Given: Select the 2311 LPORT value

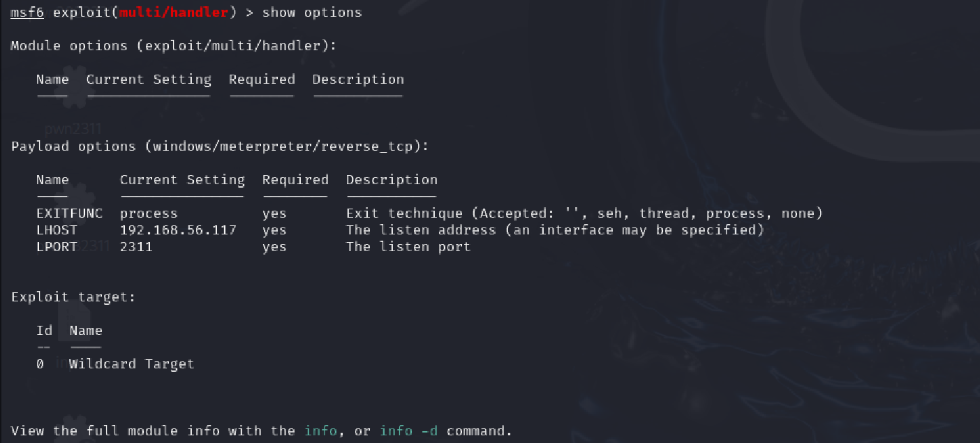Looking at the screenshot, I should (x=136, y=247).
